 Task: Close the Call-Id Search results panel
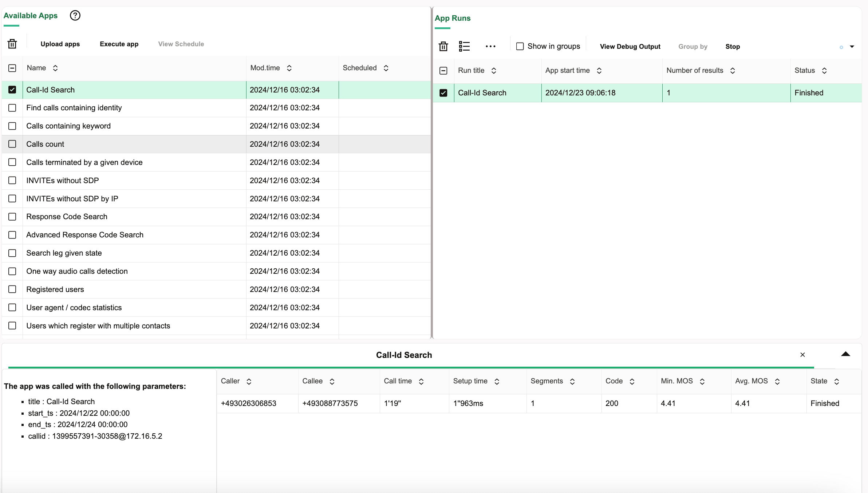point(802,355)
